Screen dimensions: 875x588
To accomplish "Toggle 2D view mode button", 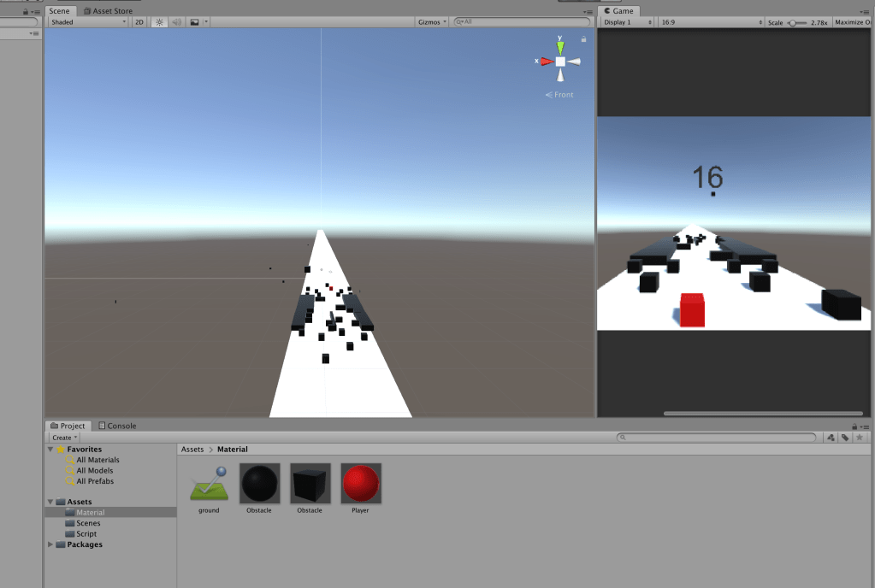I will point(139,22).
